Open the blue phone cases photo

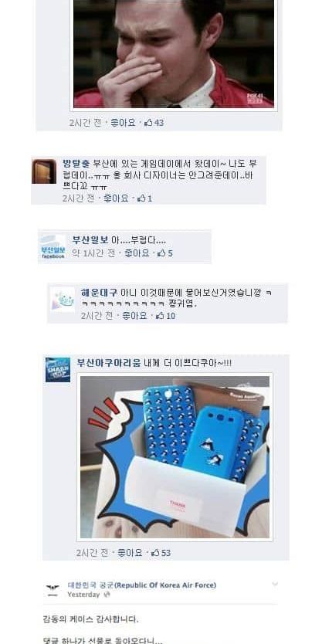(175, 456)
